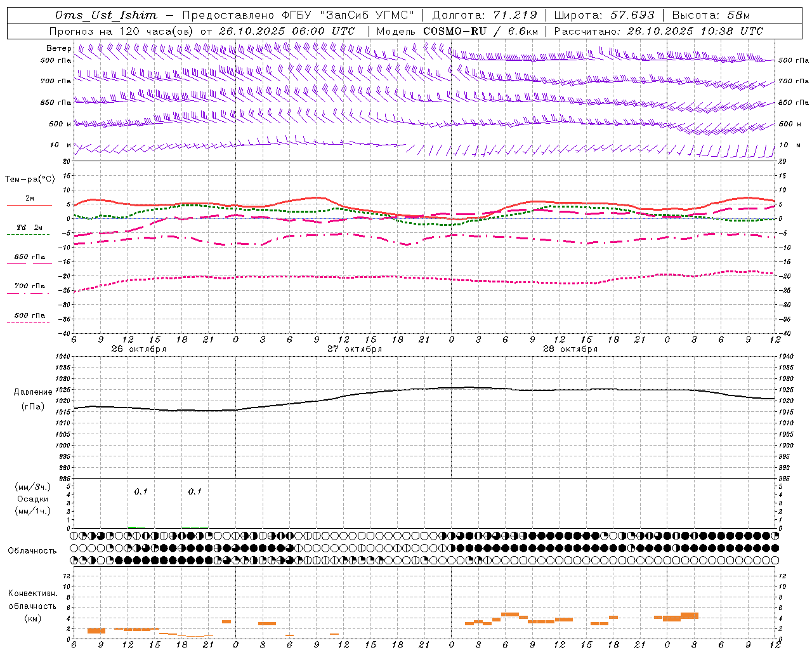Click the 700 гПа temperature legend entry

[x=29, y=288]
